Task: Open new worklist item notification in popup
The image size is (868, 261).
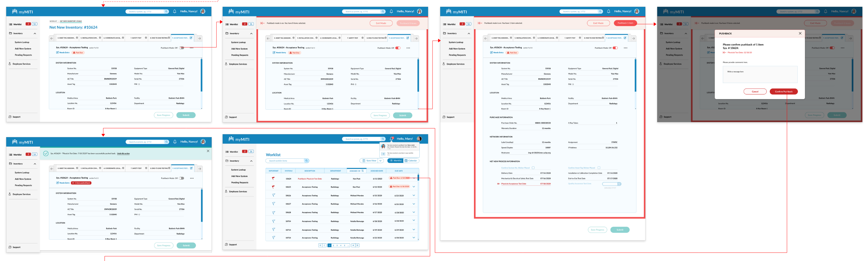Action: coord(400,154)
